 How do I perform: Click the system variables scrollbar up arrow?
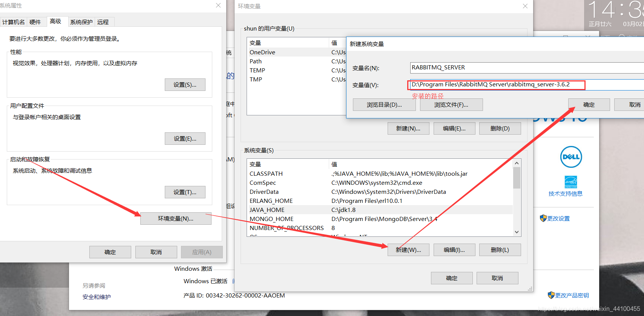pos(517,163)
